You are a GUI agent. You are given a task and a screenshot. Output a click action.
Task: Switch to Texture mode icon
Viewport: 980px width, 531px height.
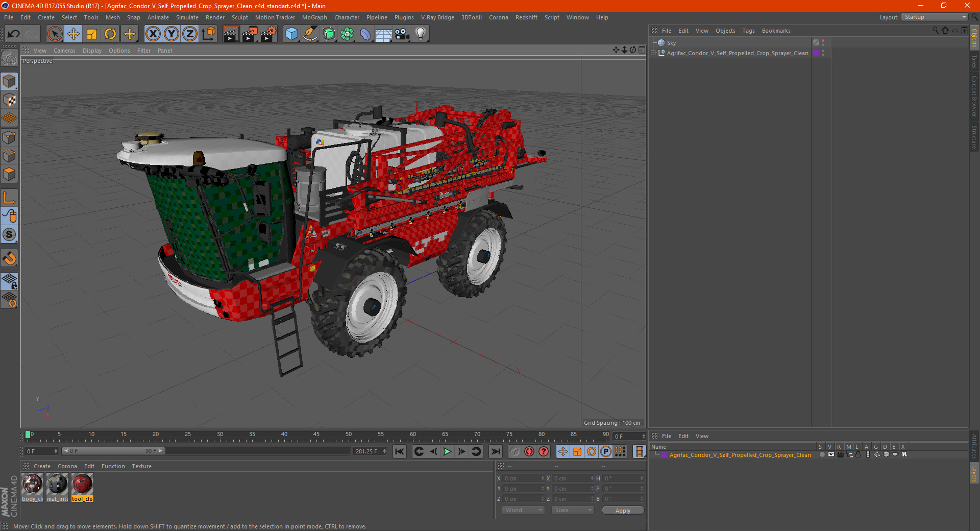click(9, 100)
